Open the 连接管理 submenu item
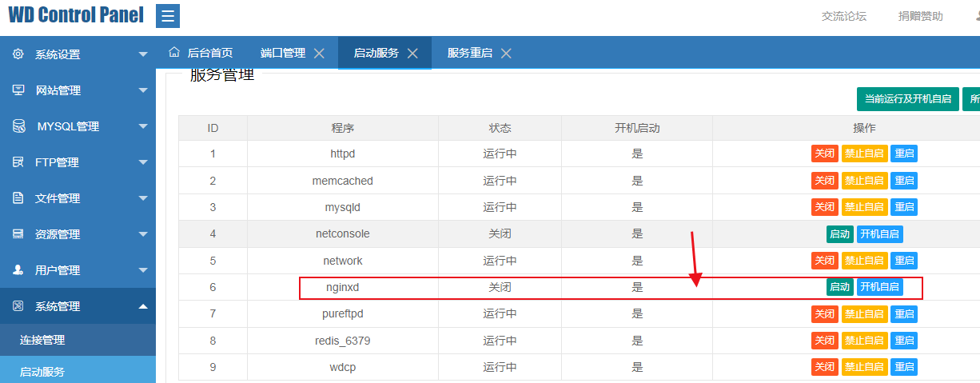The height and width of the screenshot is (383, 980). tap(42, 341)
